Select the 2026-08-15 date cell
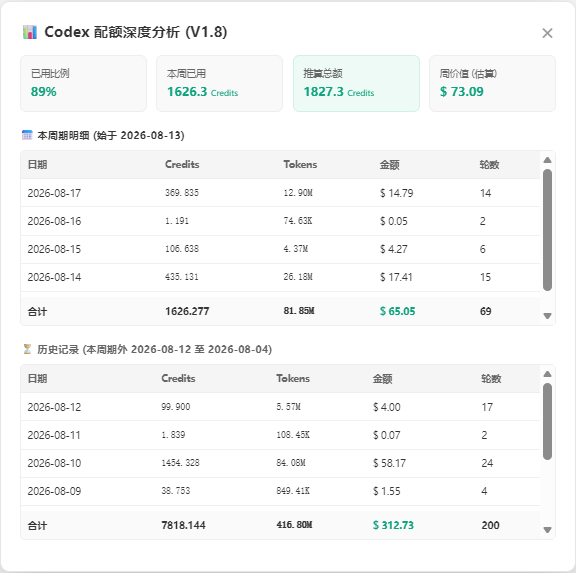This screenshot has height=573, width=576. pos(54,249)
